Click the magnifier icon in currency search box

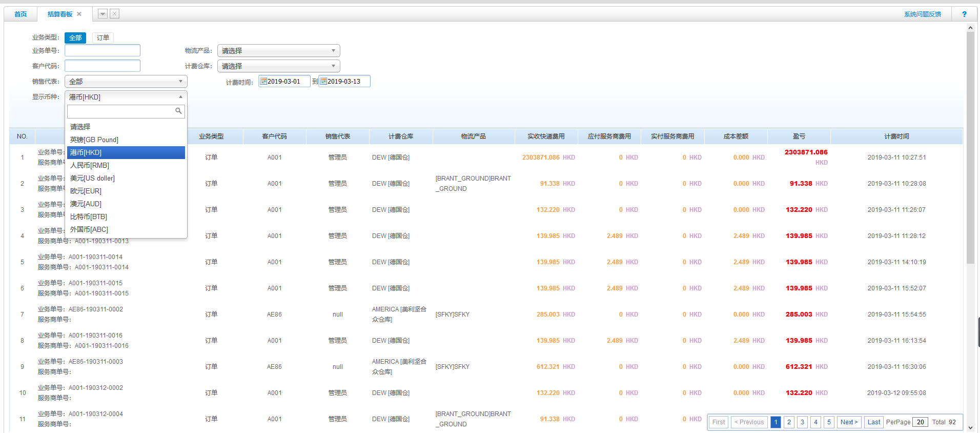(x=178, y=111)
